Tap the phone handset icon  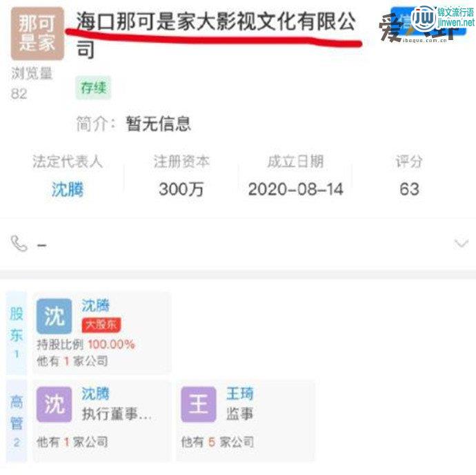point(19,244)
